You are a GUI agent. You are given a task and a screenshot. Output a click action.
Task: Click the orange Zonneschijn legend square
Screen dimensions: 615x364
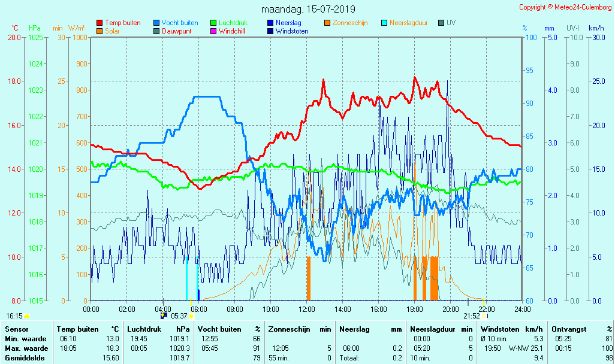327,23
